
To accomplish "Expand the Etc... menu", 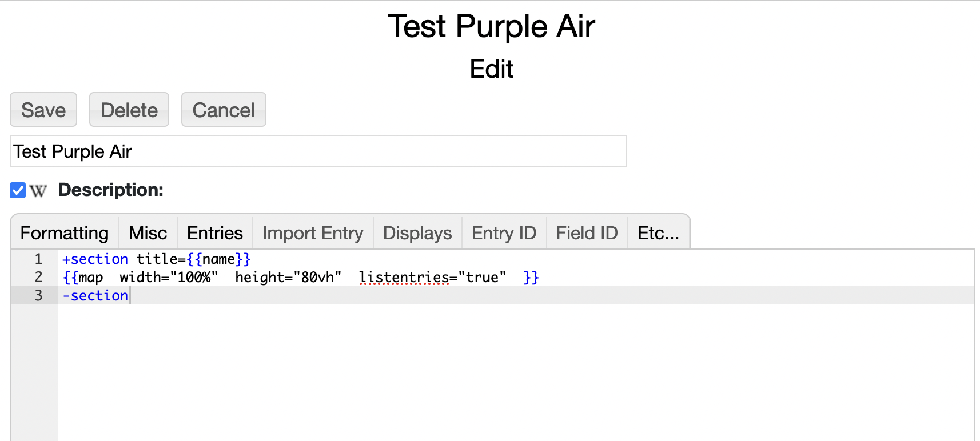I will (x=659, y=233).
